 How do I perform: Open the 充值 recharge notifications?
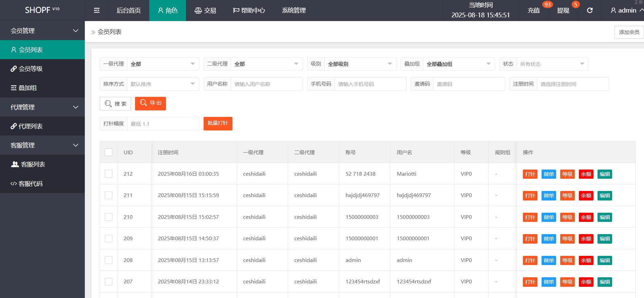pos(534,11)
